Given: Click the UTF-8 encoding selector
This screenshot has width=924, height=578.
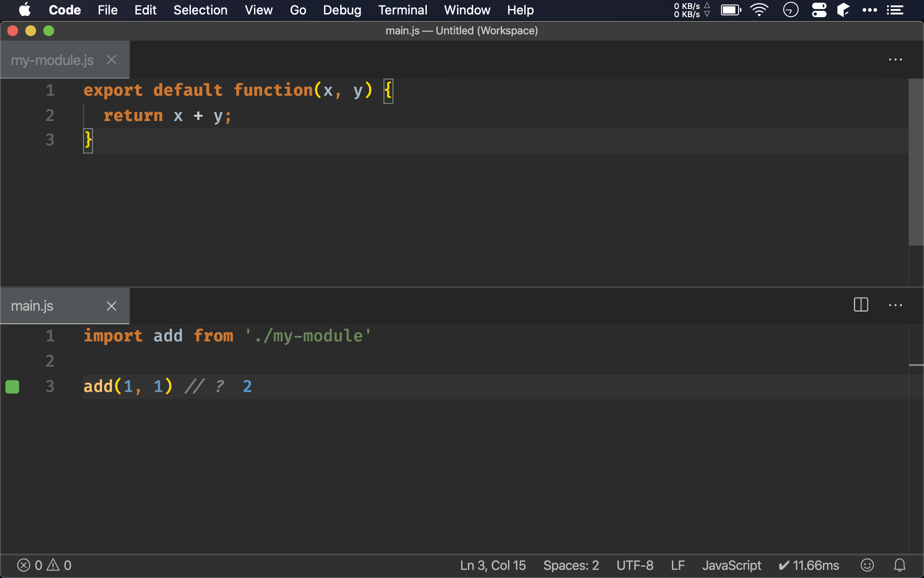Looking at the screenshot, I should pyautogui.click(x=635, y=565).
